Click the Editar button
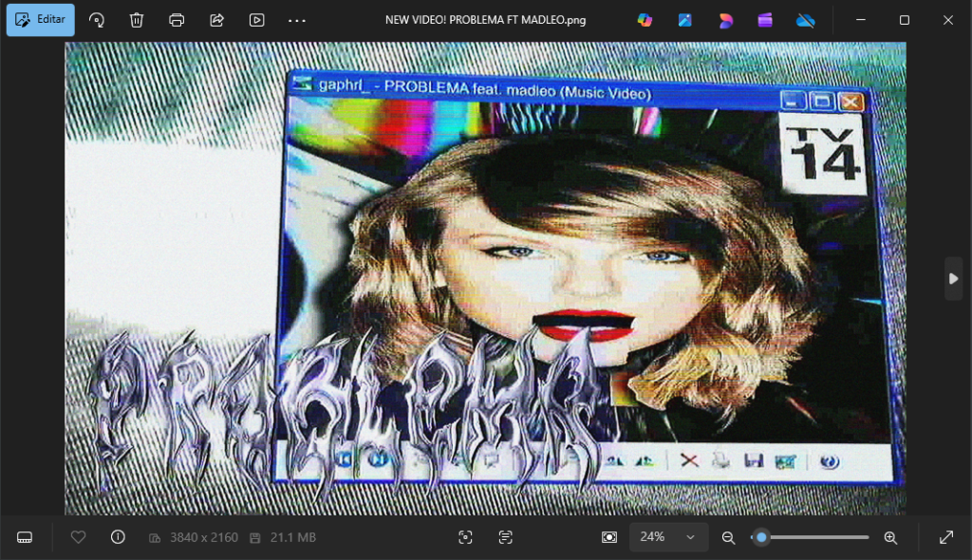Screen dimensions: 972x560 pos(41,20)
